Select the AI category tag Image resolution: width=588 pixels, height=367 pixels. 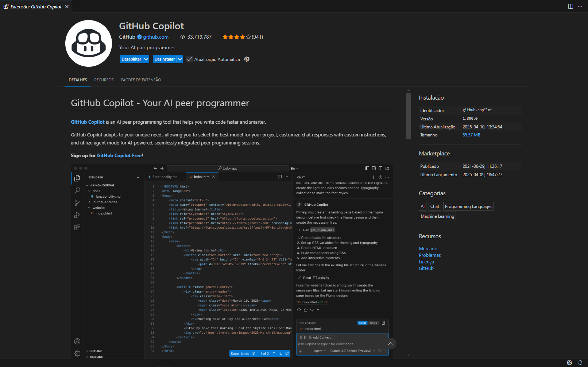pyautogui.click(x=423, y=206)
